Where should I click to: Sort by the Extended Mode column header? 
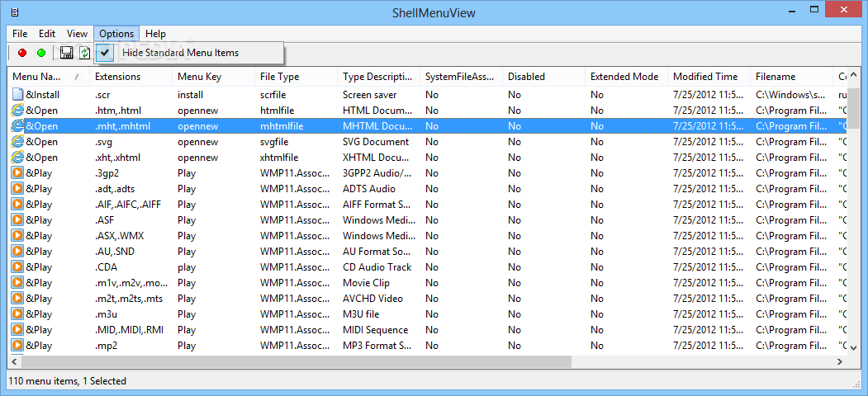click(626, 77)
